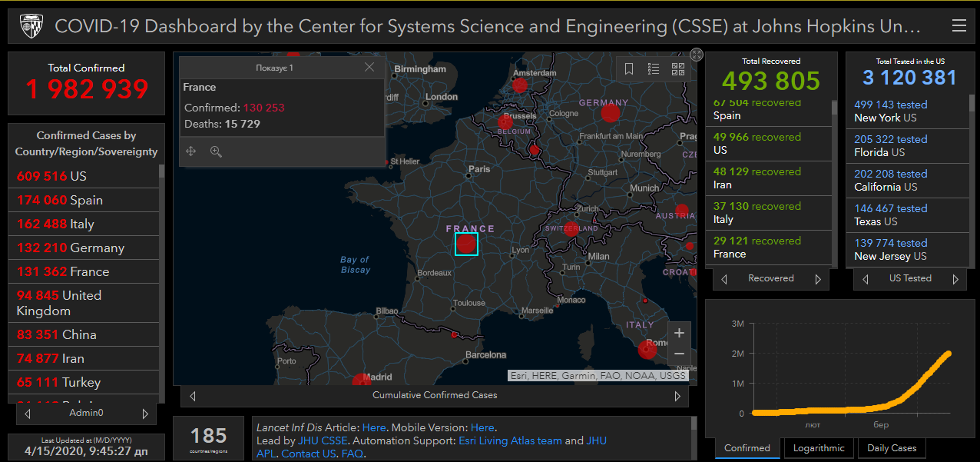Select France in confirmed cases list

[84, 271]
